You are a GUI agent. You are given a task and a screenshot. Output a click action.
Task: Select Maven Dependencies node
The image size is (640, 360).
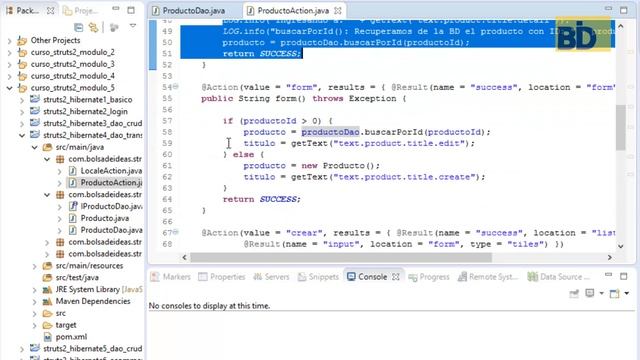93,301
